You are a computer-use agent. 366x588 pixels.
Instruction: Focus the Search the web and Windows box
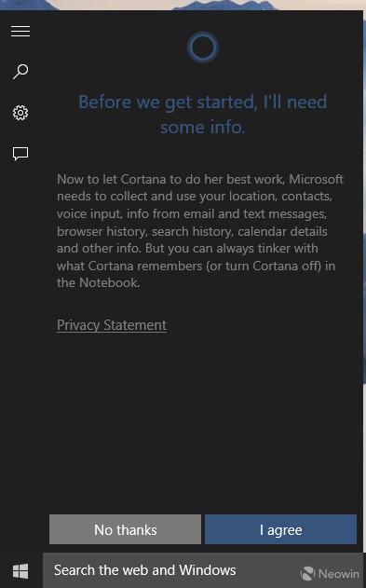pyautogui.click(x=204, y=570)
